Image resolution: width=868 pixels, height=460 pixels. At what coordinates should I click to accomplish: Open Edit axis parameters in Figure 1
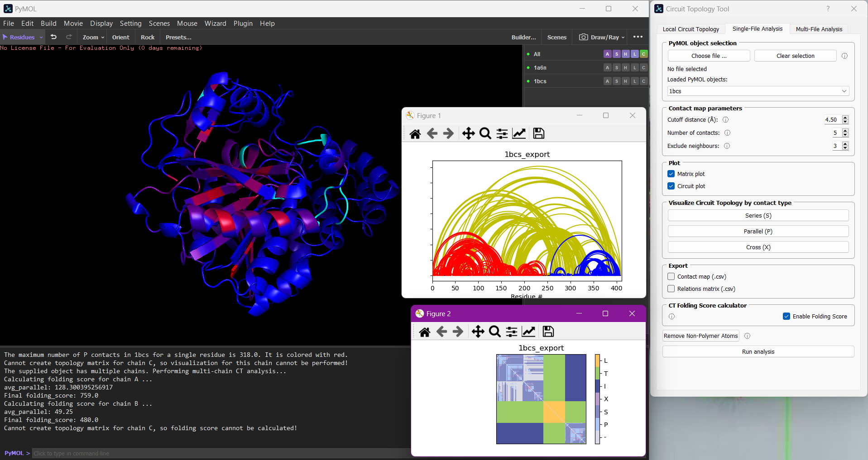pos(519,133)
